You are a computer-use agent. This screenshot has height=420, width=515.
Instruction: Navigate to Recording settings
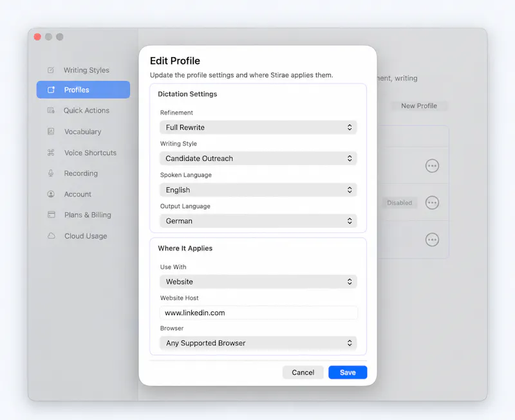[84, 173]
